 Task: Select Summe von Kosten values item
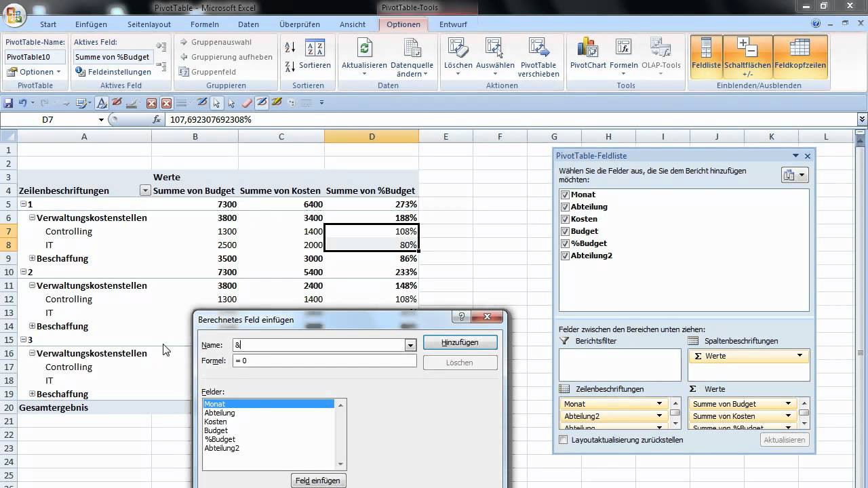[x=741, y=416]
